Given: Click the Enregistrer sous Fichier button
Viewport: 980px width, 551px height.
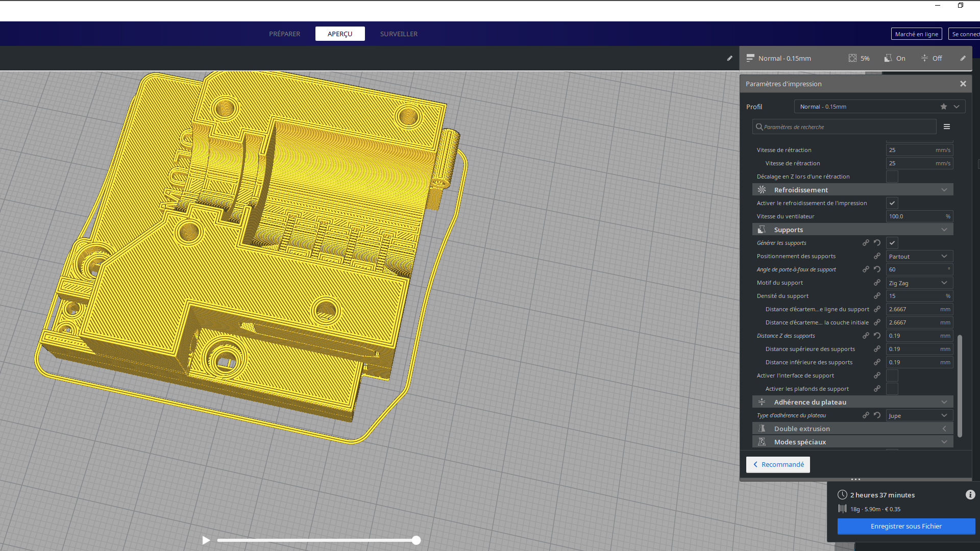Looking at the screenshot, I should pyautogui.click(x=906, y=526).
